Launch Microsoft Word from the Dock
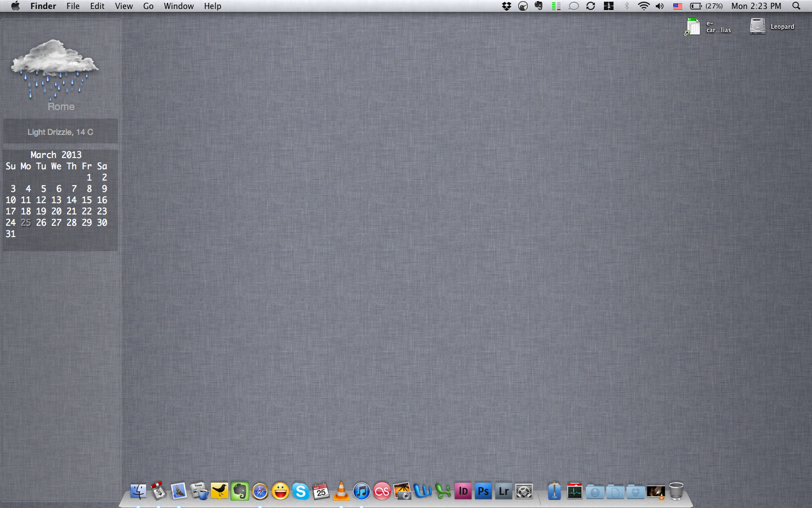812x508 pixels. pyautogui.click(x=422, y=491)
